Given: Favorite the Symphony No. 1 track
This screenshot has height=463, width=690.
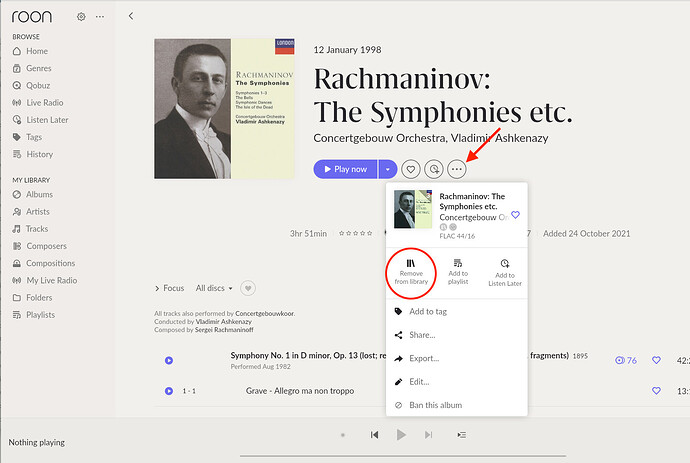Looking at the screenshot, I should click(x=656, y=360).
